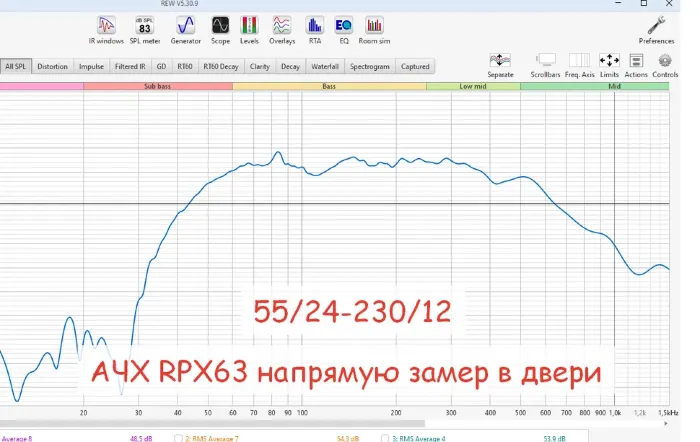Open the EQ window
The height and width of the screenshot is (442, 700).
click(x=343, y=30)
